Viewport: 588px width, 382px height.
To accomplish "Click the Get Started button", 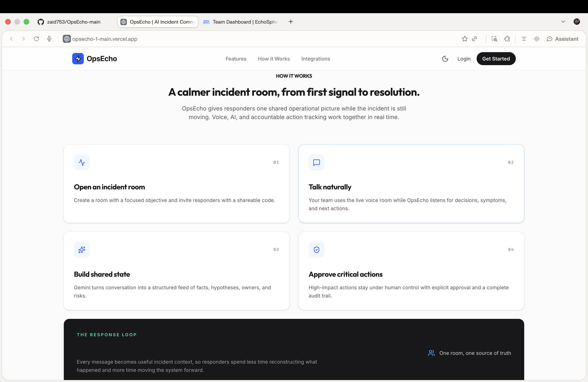I will click(496, 59).
